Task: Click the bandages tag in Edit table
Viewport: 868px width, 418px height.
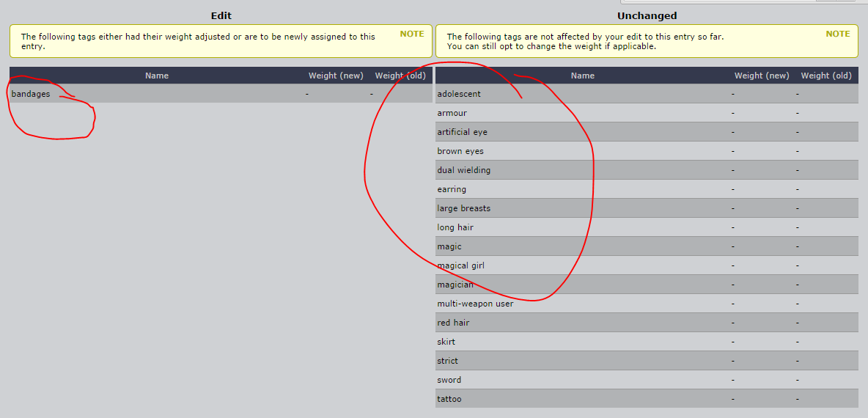Action: point(31,94)
